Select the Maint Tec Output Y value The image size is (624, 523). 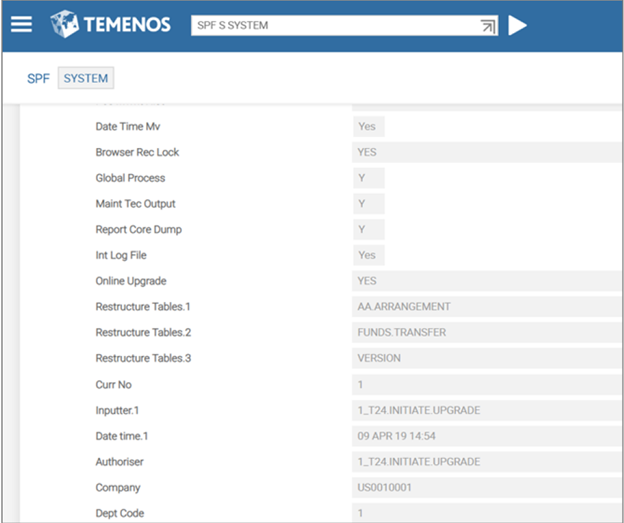(x=368, y=204)
